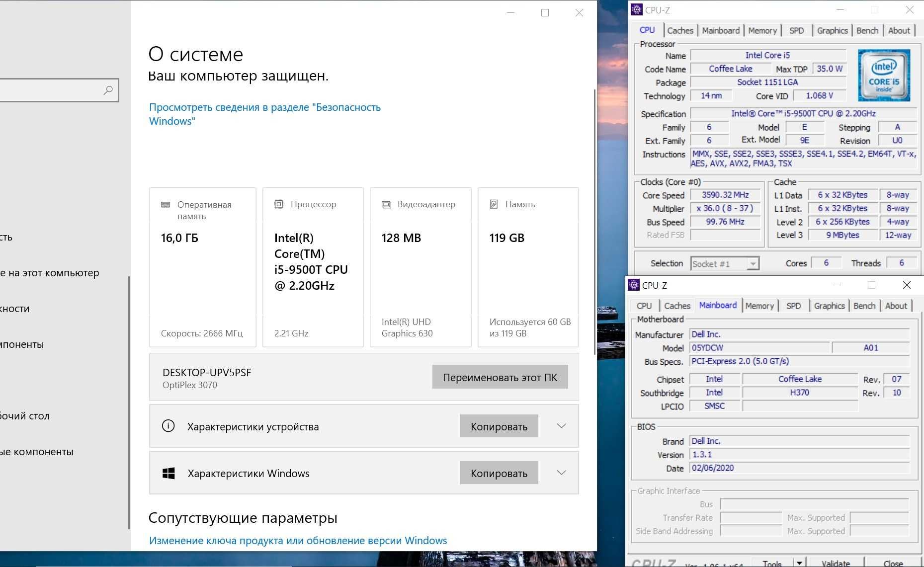This screenshot has height=567, width=924.
Task: Open Изменение ключа продукта link
Action: coord(298,540)
